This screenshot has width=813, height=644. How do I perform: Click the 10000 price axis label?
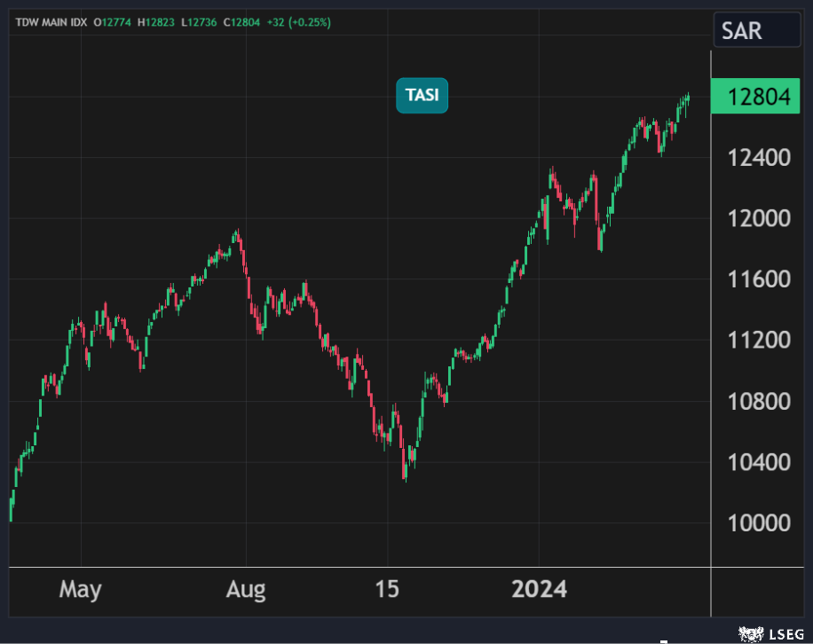[x=758, y=523]
